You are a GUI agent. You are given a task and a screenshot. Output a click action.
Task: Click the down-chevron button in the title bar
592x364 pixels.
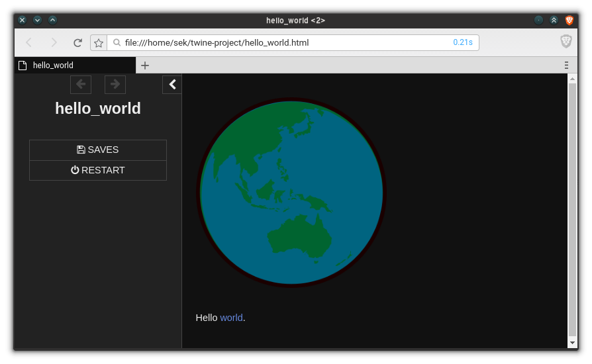(x=37, y=20)
